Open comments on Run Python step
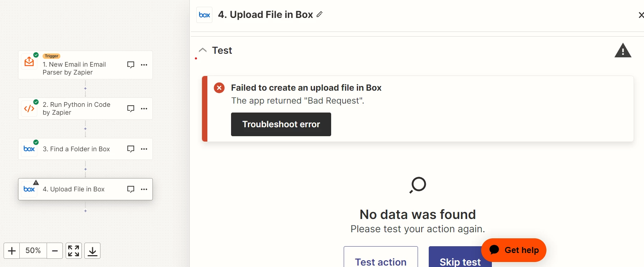644x267 pixels. 131,109
